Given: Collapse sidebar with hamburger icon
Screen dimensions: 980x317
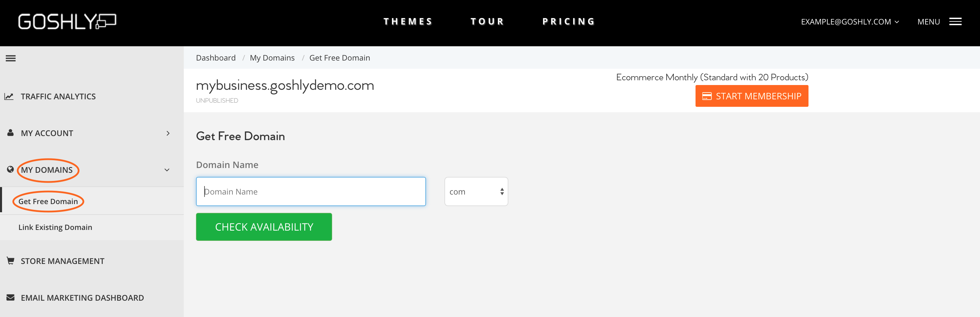Looking at the screenshot, I should [x=11, y=58].
